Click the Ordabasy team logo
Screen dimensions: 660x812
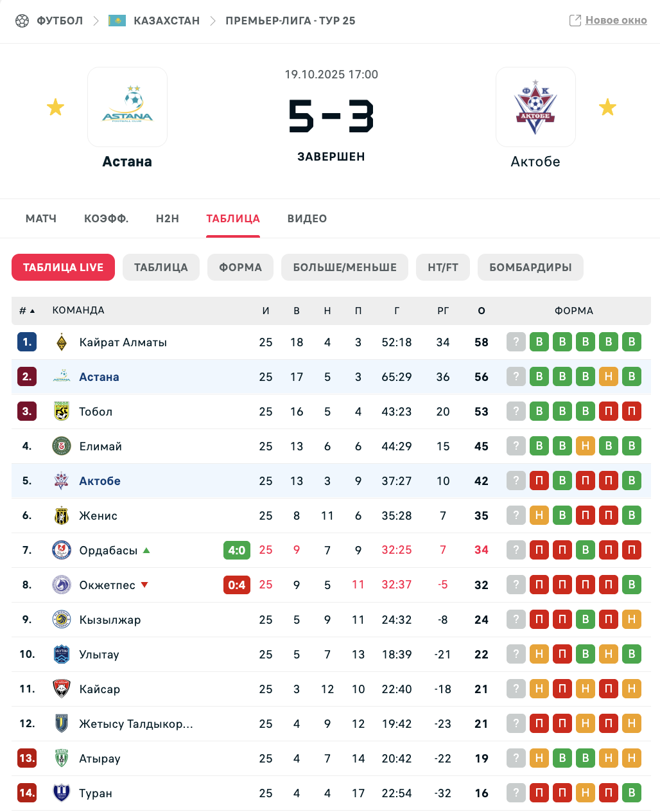62,551
